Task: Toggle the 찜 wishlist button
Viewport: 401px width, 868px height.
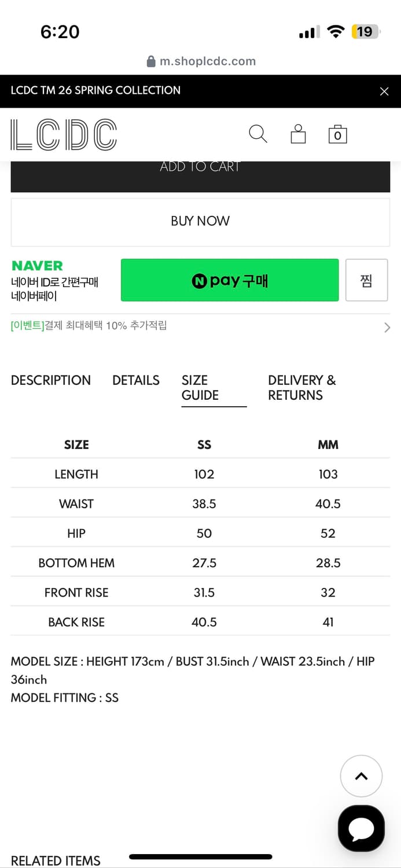Action: tap(367, 280)
